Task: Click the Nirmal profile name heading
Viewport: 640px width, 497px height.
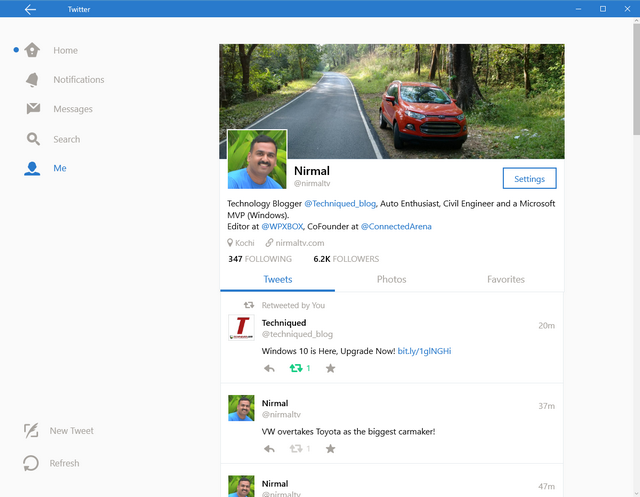Action: point(312,171)
